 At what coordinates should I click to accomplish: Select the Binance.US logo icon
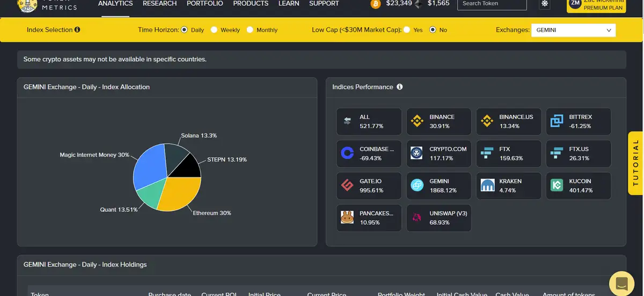(x=487, y=121)
